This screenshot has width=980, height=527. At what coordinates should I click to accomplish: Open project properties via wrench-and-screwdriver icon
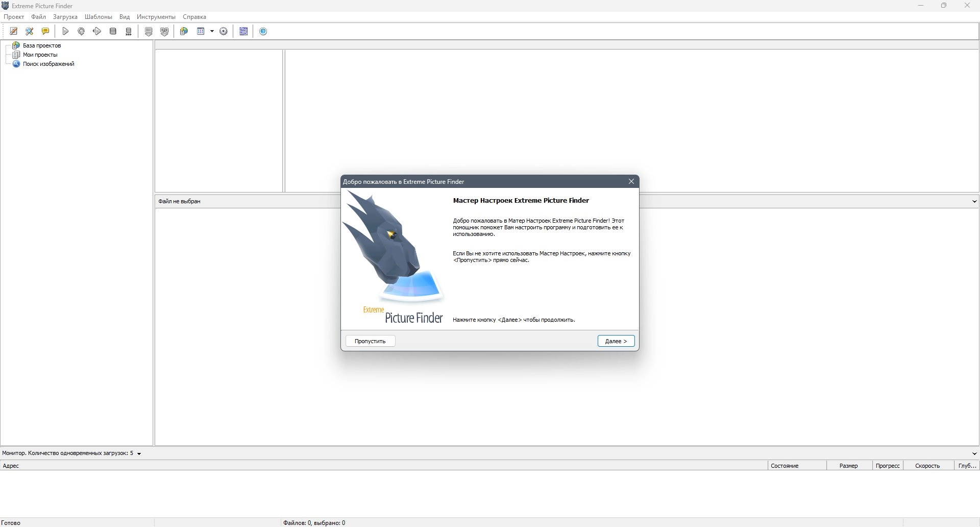(30, 31)
